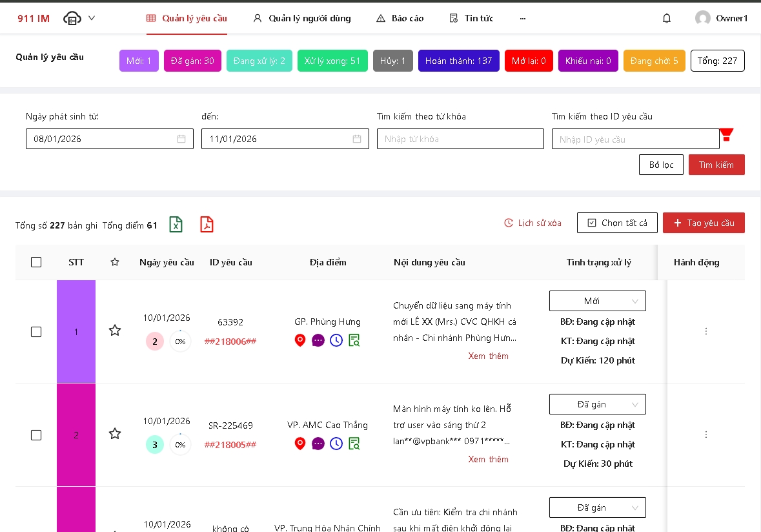Image resolution: width=761 pixels, height=532 pixels.
Task: Open the Mới status dropdown
Action: tap(598, 301)
